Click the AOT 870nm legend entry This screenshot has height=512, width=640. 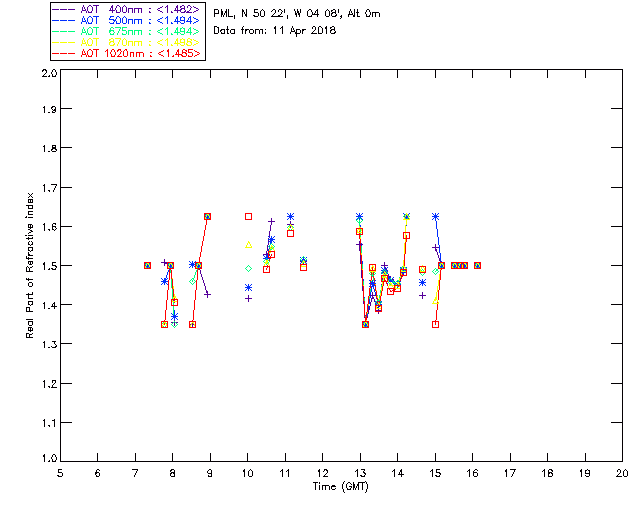click(126, 42)
